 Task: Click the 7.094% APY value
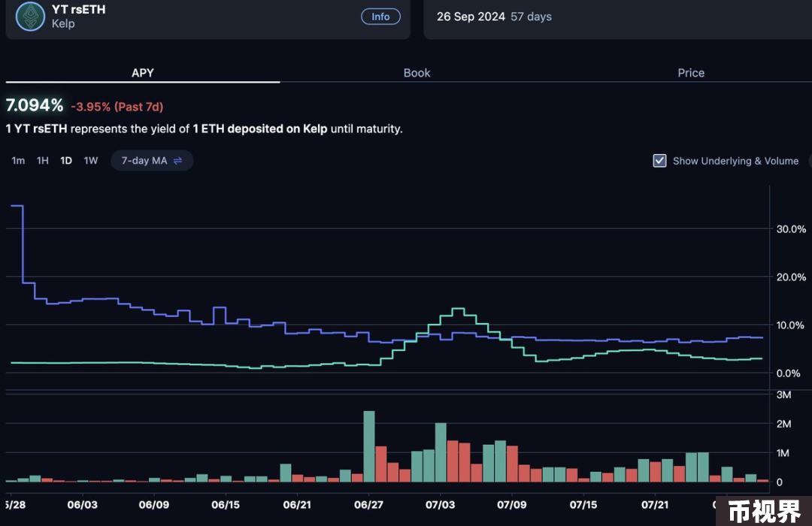[34, 106]
